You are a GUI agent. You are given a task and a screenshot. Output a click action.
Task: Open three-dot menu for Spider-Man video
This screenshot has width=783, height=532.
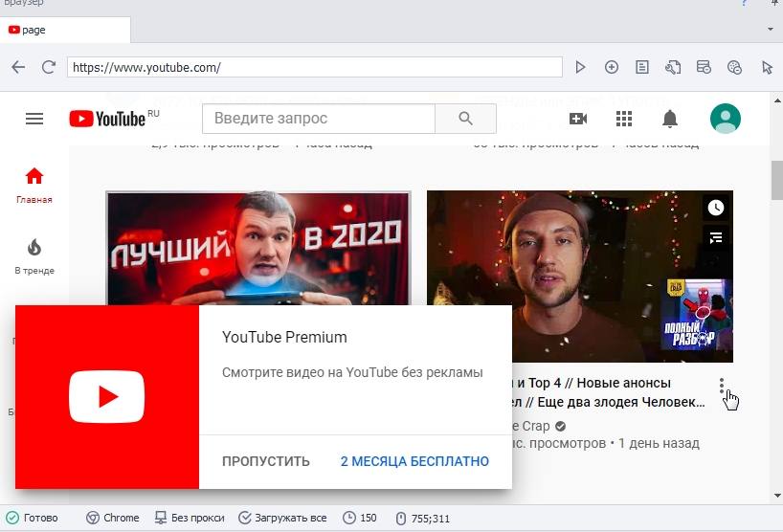pyautogui.click(x=722, y=386)
